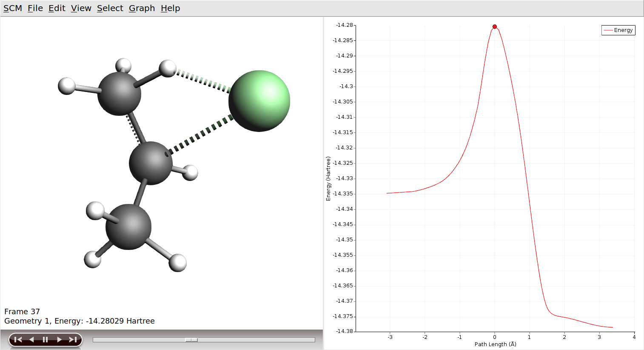The width and height of the screenshot is (644, 350).
Task: Open the Edit menu
Action: pyautogui.click(x=57, y=8)
